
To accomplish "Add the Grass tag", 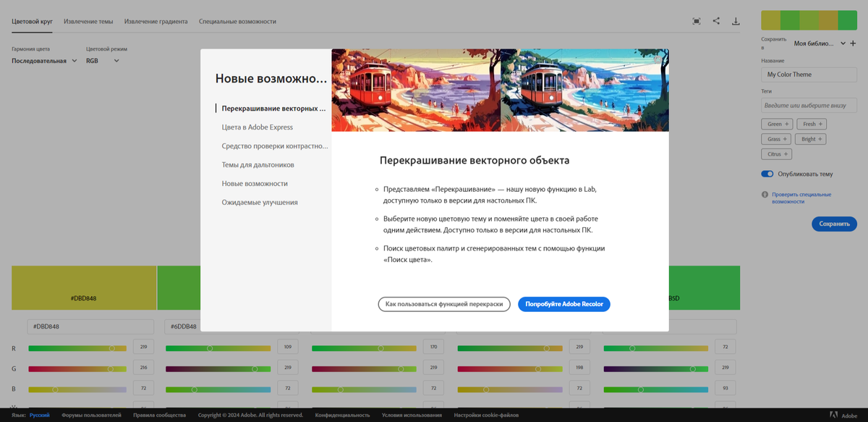I will click(777, 139).
